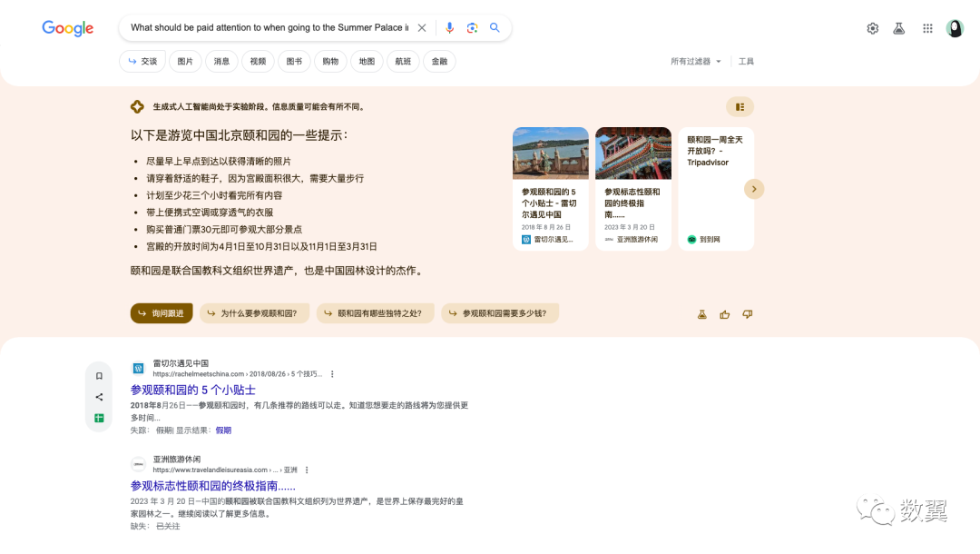The height and width of the screenshot is (554, 980).
Task: Open the 参观颐和园的 5 个小贴士 result link
Action: 193,391
